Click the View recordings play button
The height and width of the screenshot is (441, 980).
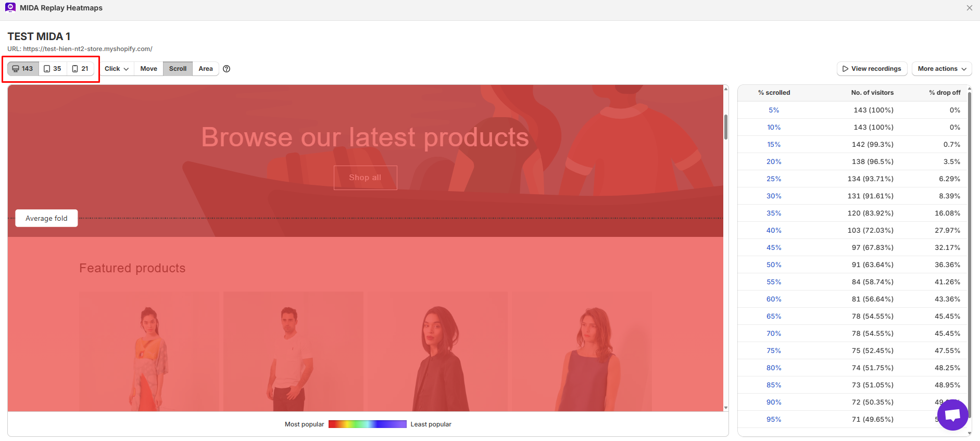(872, 69)
